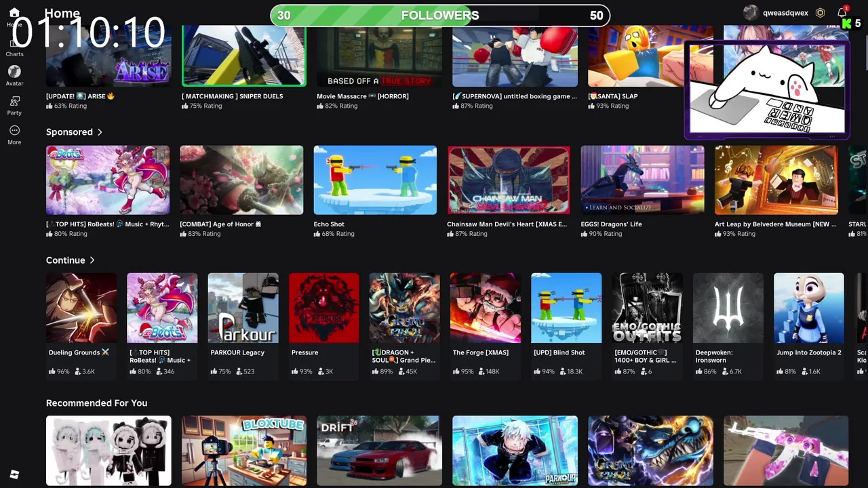Open the Parkour recommended thumbnail with white-haired character

[x=515, y=451]
